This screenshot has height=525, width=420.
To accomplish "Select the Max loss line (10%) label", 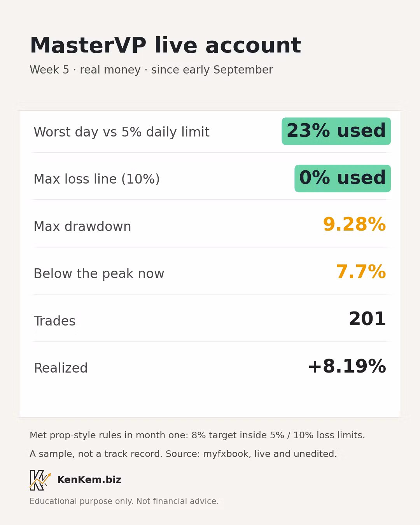I will [96, 179].
